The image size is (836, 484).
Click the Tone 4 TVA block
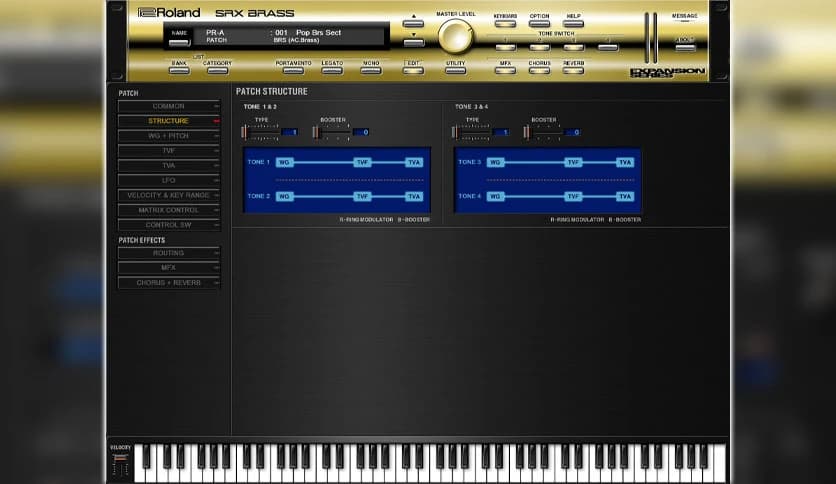pyautogui.click(x=625, y=196)
